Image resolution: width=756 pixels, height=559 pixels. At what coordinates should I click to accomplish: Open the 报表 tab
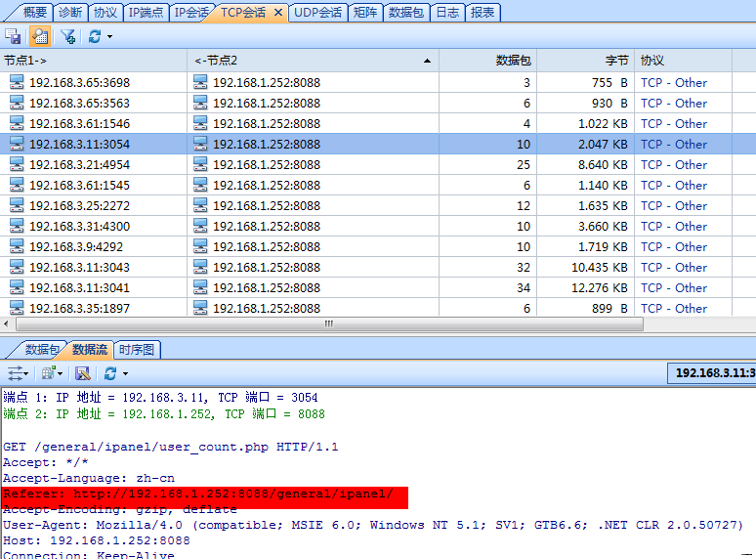point(483,13)
